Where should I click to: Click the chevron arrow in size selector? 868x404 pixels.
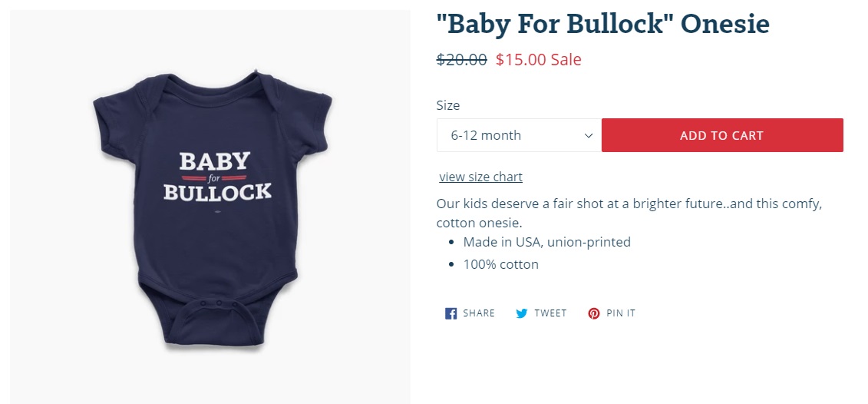[x=589, y=135]
